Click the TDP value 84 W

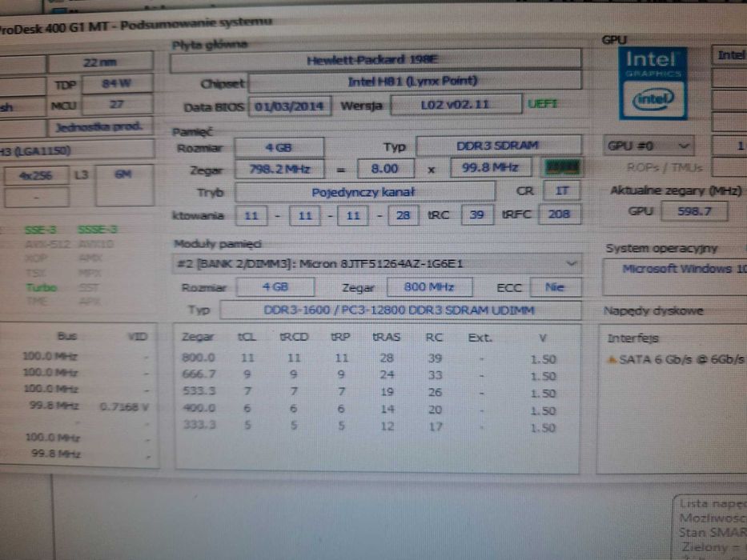click(x=117, y=84)
